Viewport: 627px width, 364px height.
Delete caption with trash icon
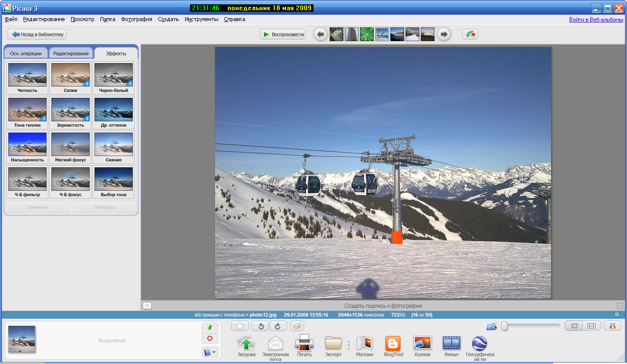click(620, 305)
